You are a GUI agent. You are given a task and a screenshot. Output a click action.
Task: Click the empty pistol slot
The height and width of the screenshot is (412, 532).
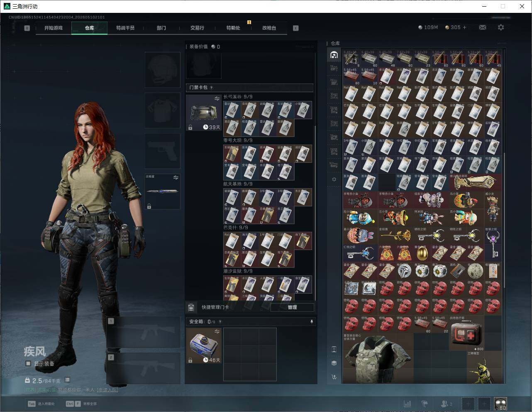click(x=162, y=151)
